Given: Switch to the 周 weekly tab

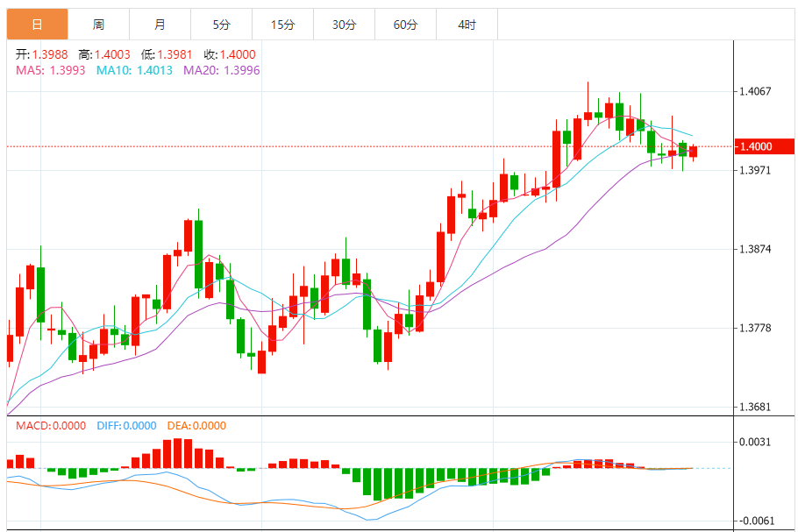Looking at the screenshot, I should pos(98,25).
